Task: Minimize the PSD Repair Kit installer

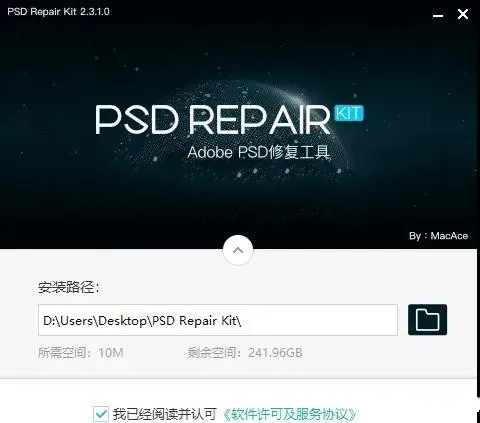Action: click(438, 15)
